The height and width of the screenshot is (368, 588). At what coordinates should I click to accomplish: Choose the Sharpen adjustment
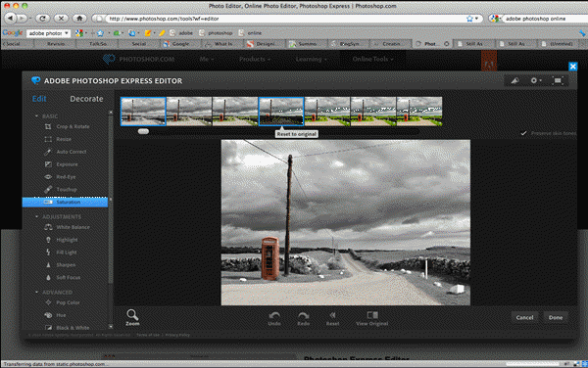pos(60,264)
